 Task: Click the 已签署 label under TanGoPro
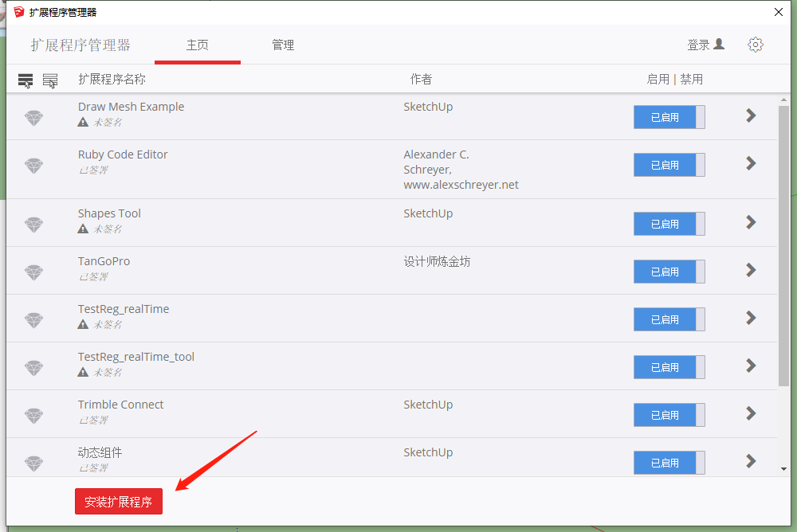coord(93,276)
